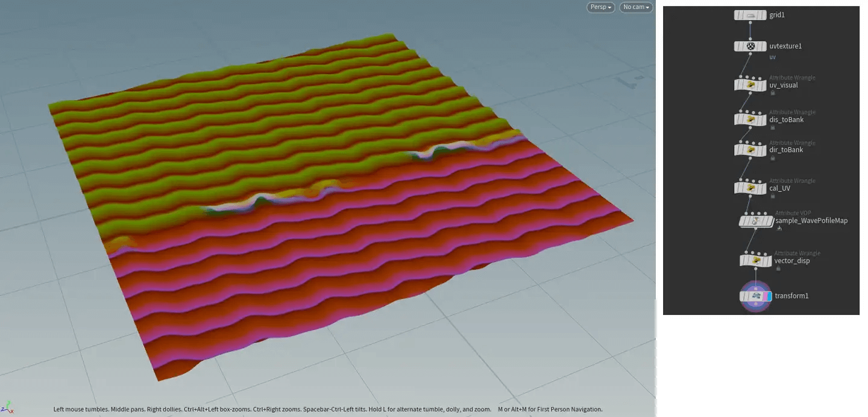Click the lock badge under uv_visual
This screenshot has height=417, width=868.
[x=772, y=93]
